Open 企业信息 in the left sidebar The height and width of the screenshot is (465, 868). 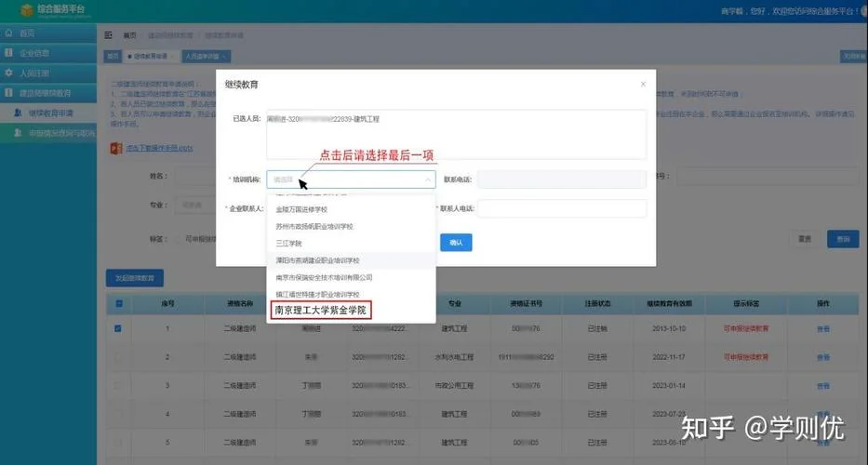coord(48,53)
